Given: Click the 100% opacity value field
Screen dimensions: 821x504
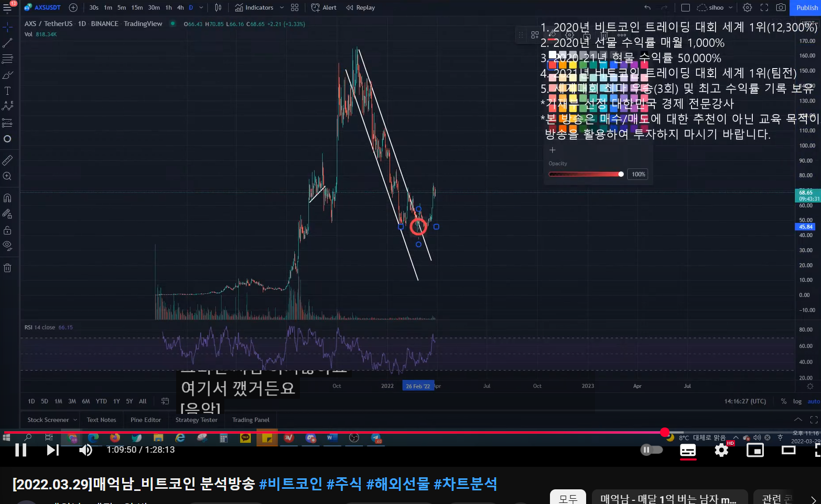Looking at the screenshot, I should 638,174.
